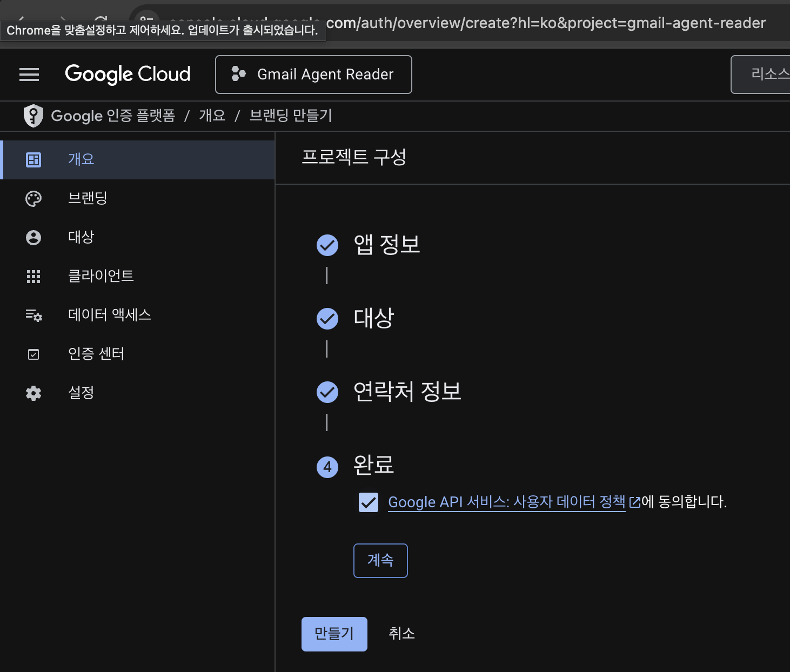Viewport: 790px width, 672px height.
Task: Click the 프로젝트 구성 heading text
Action: [354, 158]
